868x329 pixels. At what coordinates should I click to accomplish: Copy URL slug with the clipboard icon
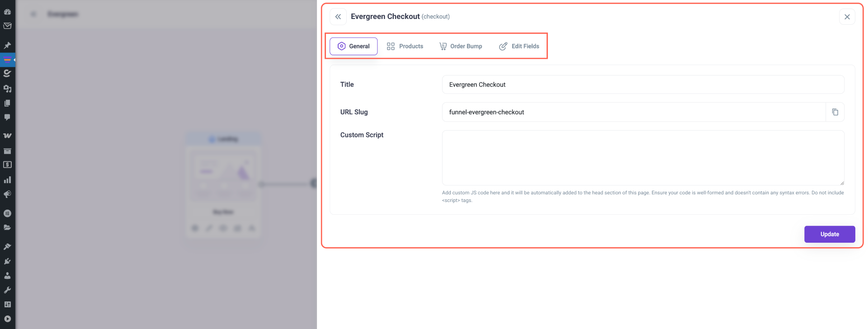(835, 112)
